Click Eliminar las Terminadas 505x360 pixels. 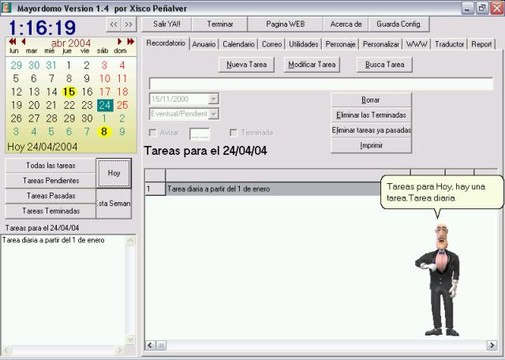371,115
